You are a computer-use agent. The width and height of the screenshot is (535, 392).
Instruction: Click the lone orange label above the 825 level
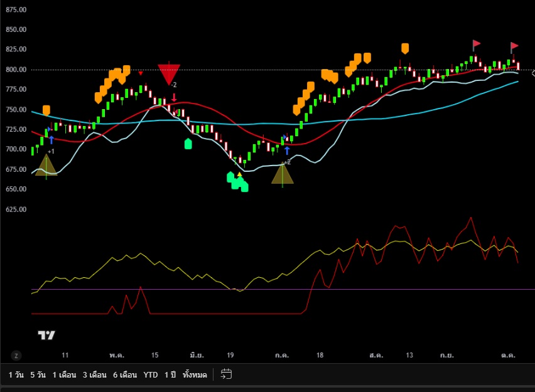coord(405,48)
